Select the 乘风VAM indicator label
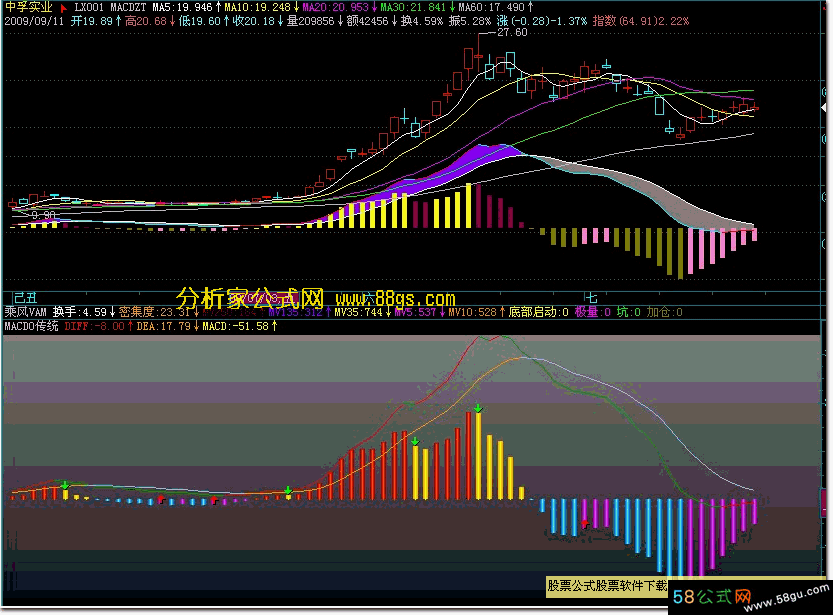This screenshot has width=833, height=615. (x=26, y=312)
